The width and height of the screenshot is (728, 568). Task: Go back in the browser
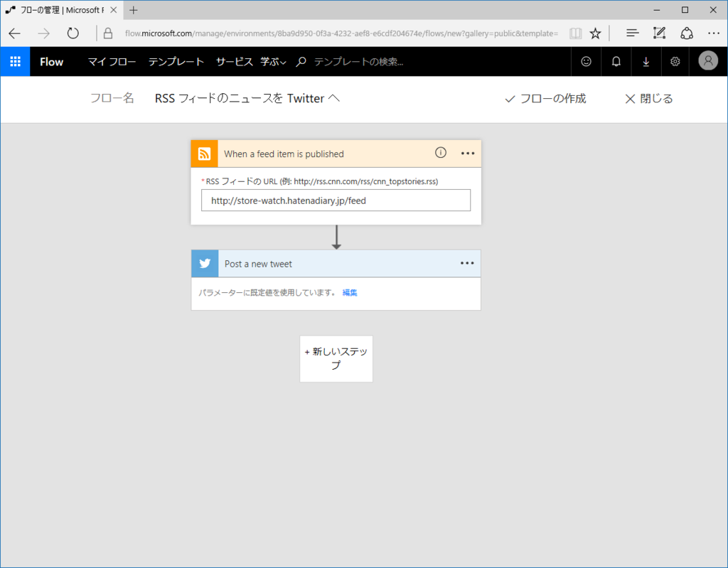[15, 33]
